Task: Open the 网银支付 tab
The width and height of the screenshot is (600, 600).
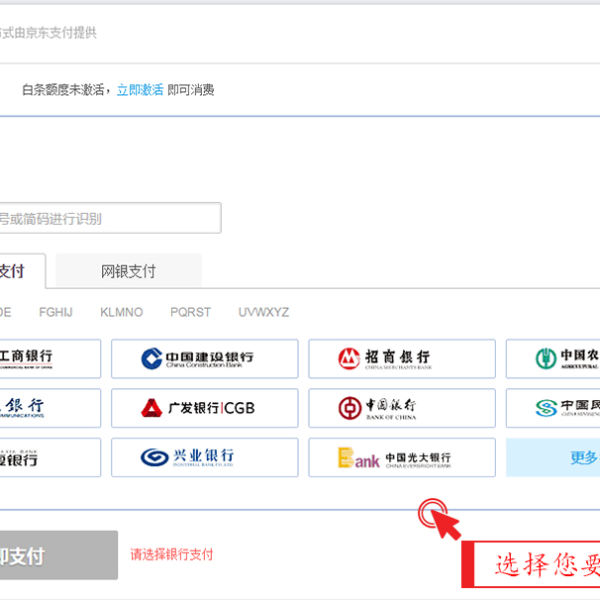Action: tap(129, 271)
